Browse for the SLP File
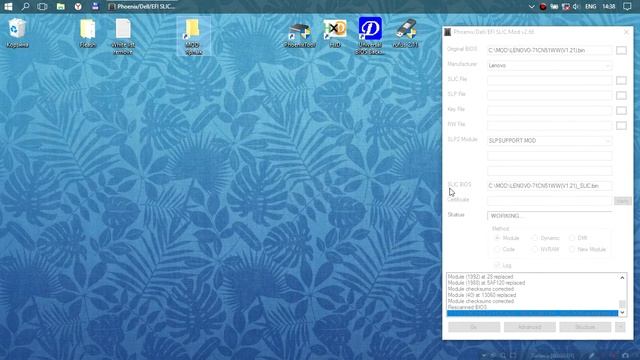The height and width of the screenshot is (360, 640). coord(621,96)
